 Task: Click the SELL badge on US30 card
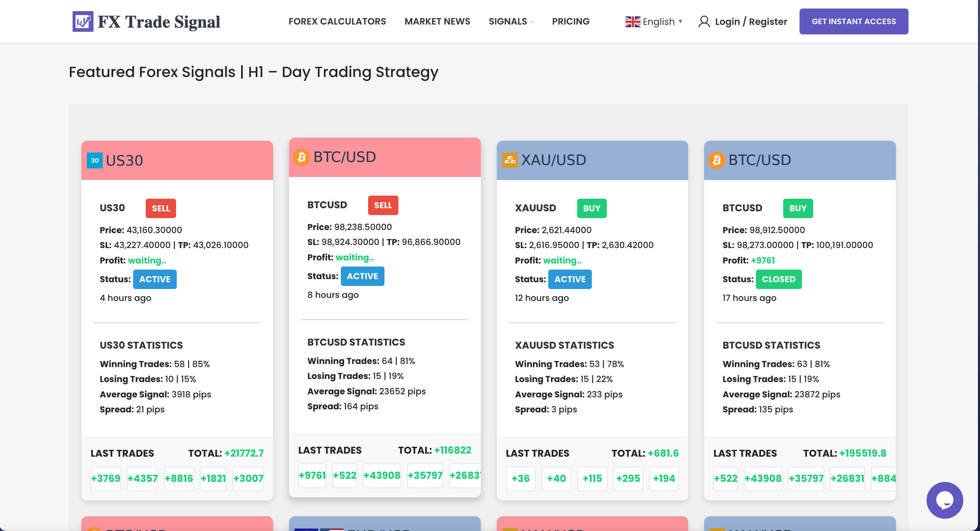pyautogui.click(x=160, y=208)
